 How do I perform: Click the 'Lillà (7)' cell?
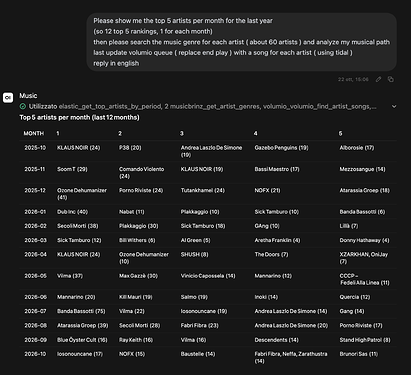click(x=349, y=226)
